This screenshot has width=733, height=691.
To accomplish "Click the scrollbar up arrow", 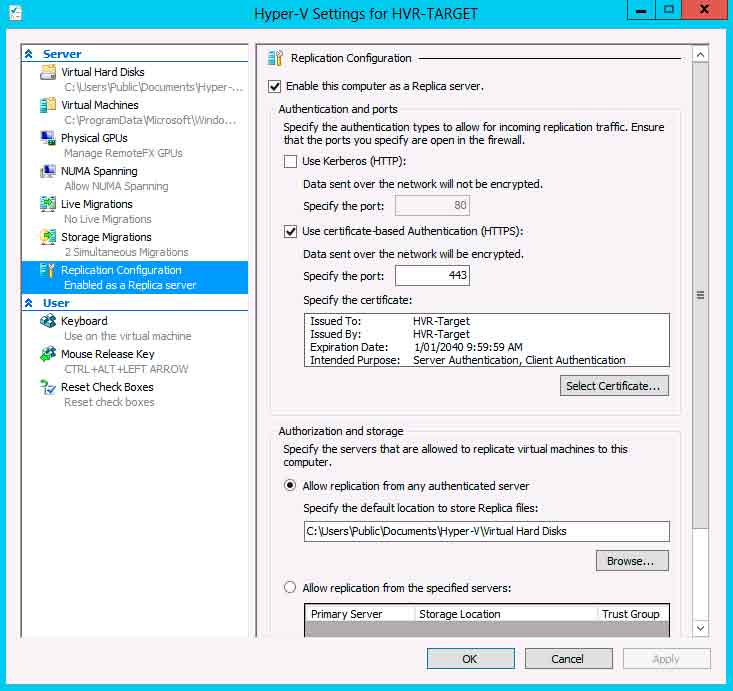I will pyautogui.click(x=700, y=55).
